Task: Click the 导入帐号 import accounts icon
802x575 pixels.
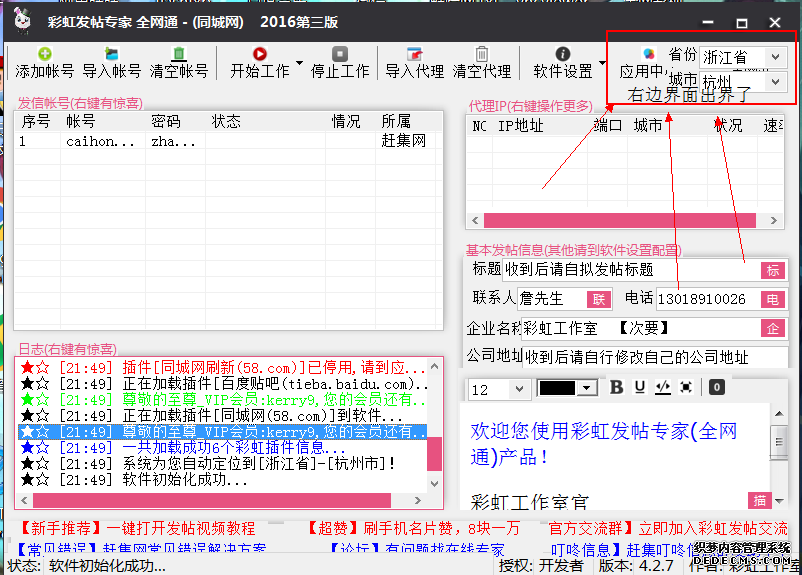Action: (x=112, y=54)
